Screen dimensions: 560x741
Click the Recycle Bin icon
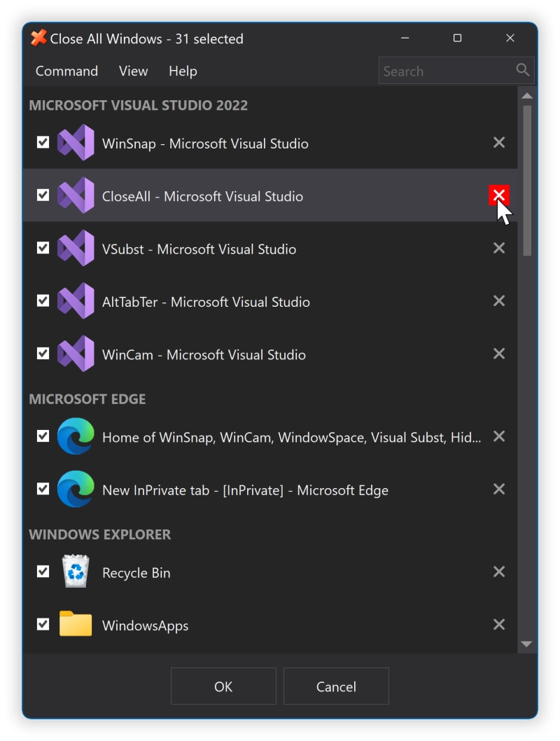point(76,572)
